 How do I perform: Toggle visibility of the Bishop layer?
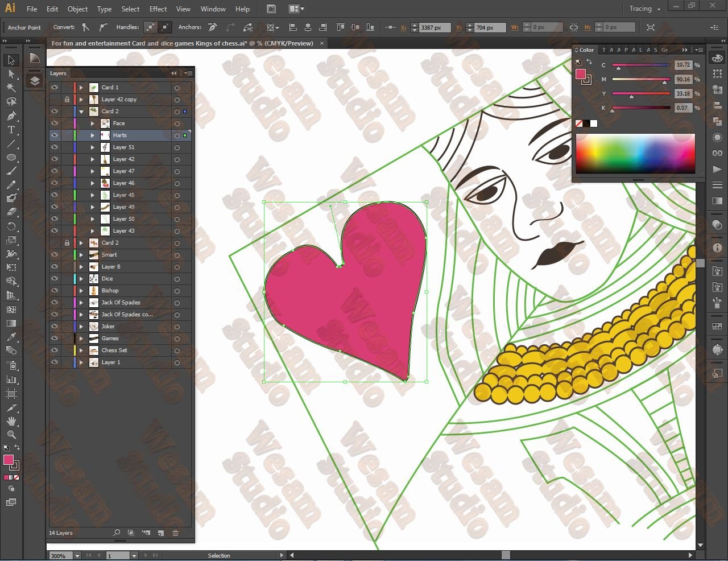click(x=55, y=291)
